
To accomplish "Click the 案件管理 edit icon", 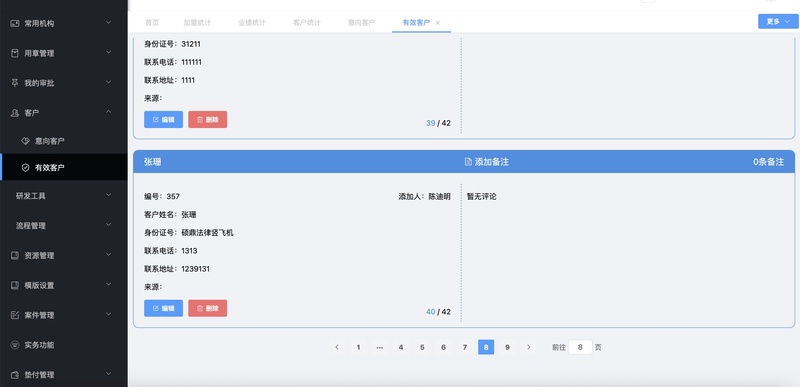I will point(15,315).
